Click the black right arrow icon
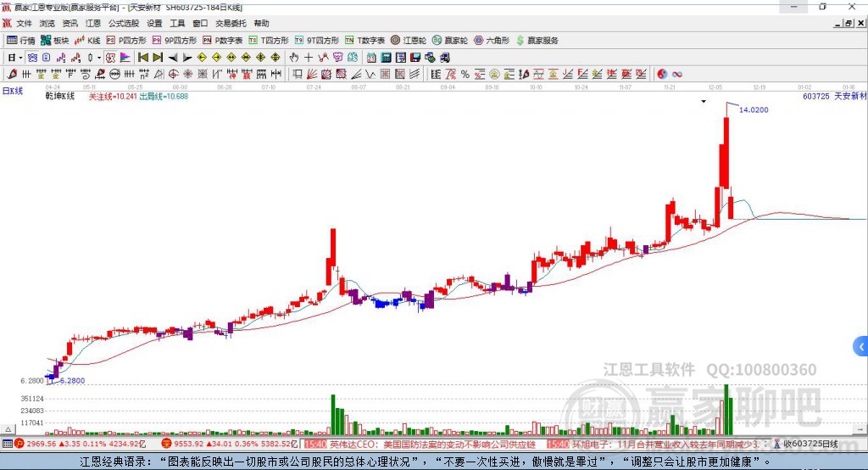Screen dimensions: 868x470 click(187, 58)
